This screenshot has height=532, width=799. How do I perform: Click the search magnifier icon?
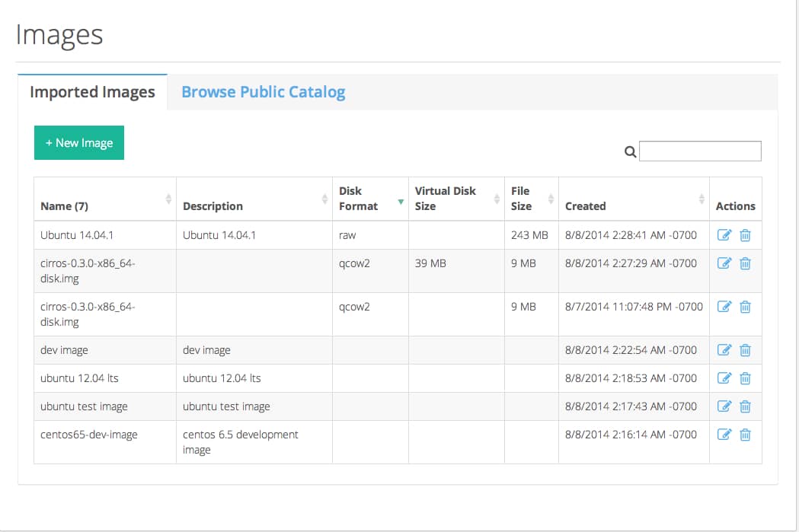[630, 151]
